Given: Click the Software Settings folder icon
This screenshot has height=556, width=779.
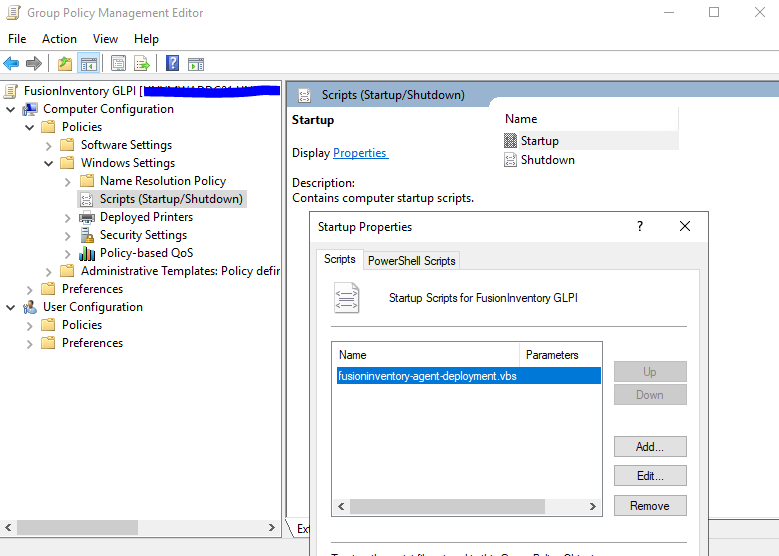Looking at the screenshot, I should pyautogui.click(x=67, y=145).
